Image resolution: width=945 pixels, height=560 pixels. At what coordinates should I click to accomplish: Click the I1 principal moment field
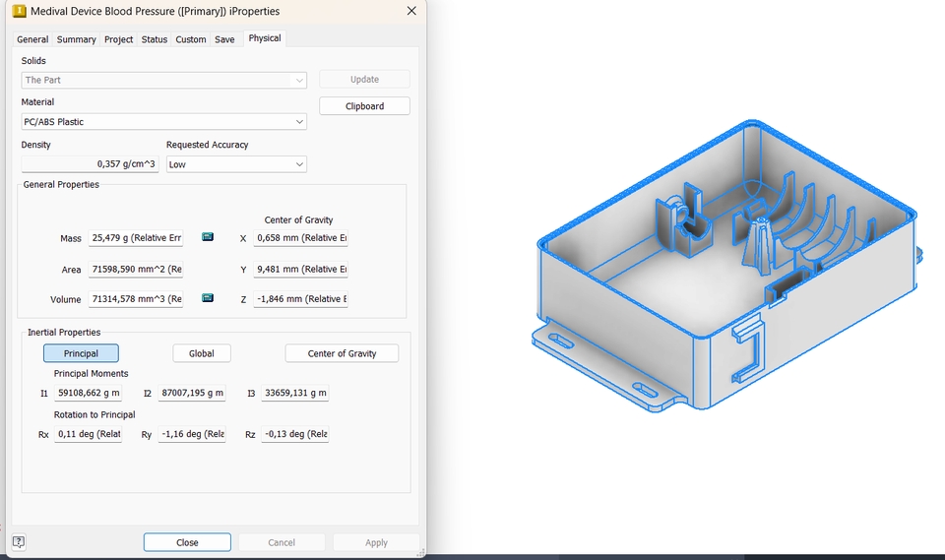pos(88,393)
